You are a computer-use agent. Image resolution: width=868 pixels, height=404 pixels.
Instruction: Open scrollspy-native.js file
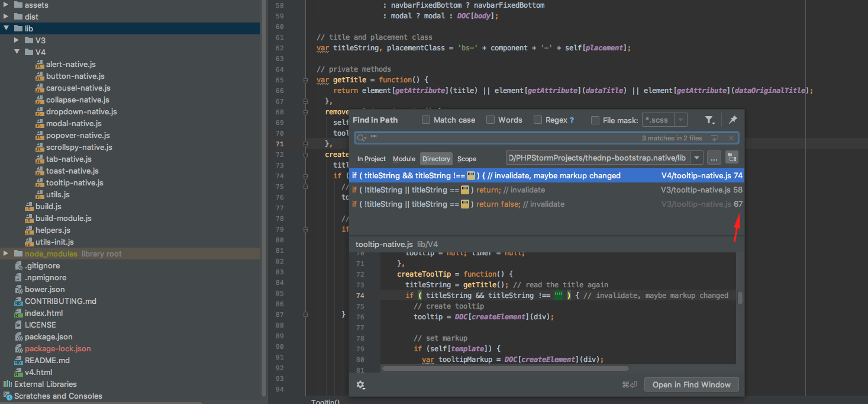[79, 147]
